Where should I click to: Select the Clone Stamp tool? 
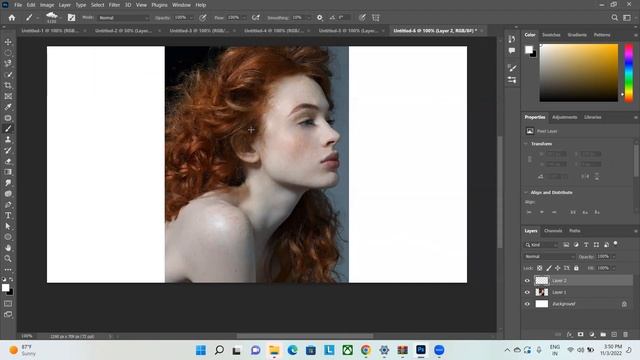point(8,140)
